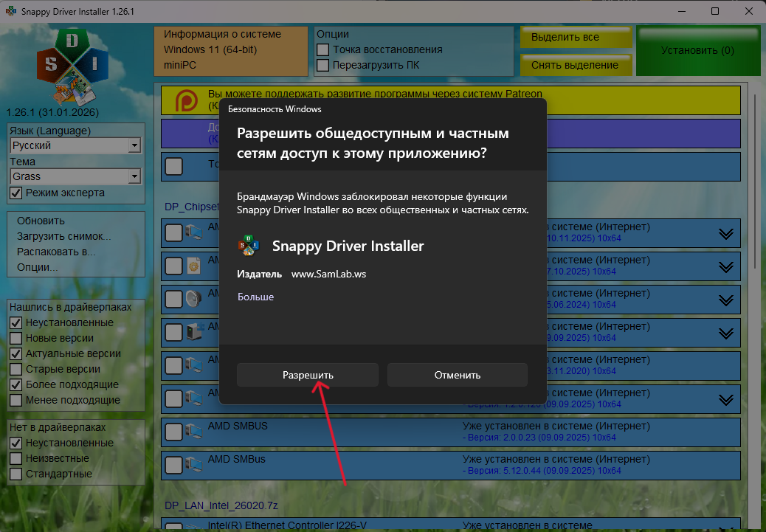Select the Обновить menu item

click(x=41, y=221)
